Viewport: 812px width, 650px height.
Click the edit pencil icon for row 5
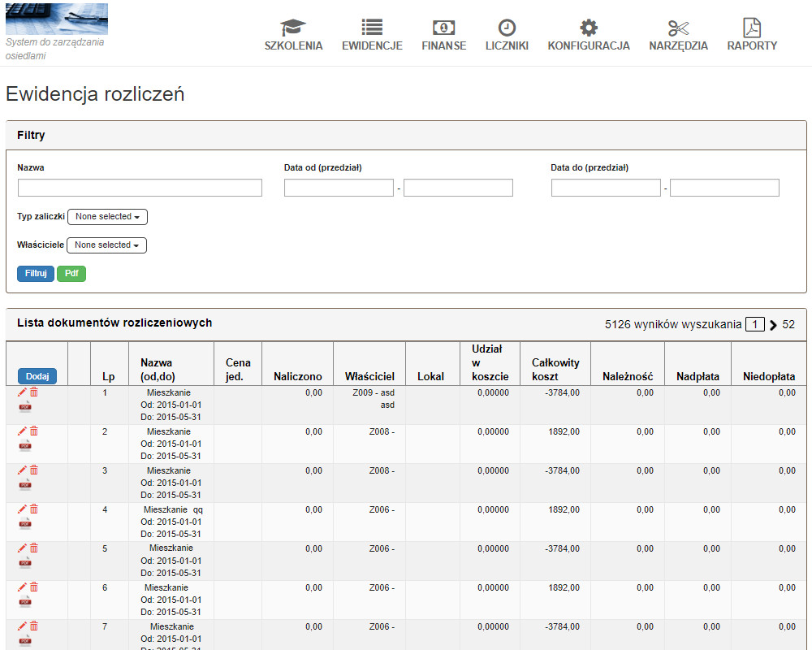[22, 548]
